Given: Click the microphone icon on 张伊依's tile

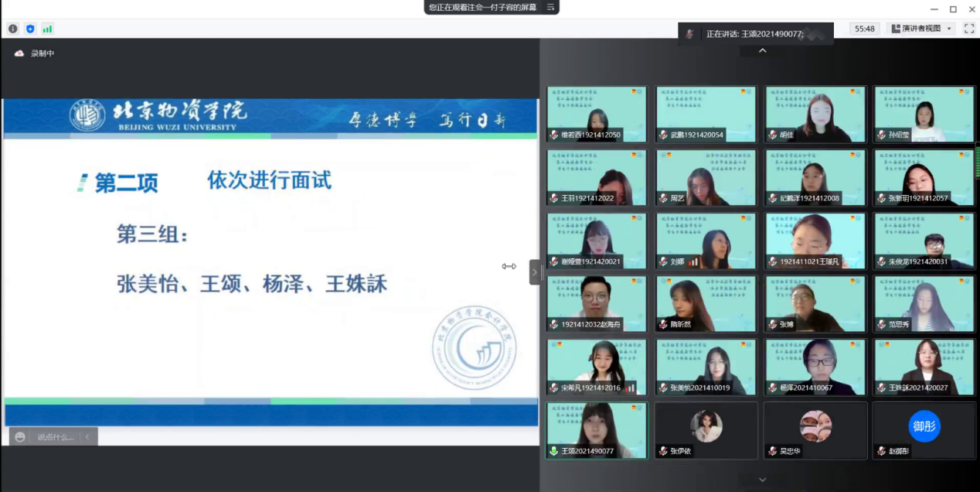Looking at the screenshot, I should tap(663, 451).
